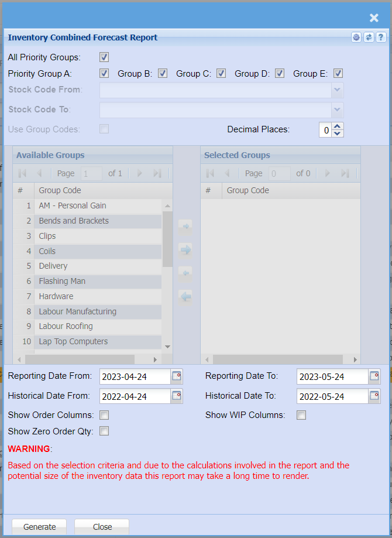This screenshot has width=392, height=538.
Task: Toggle Priority Group A checkbox
Action: 104,73
